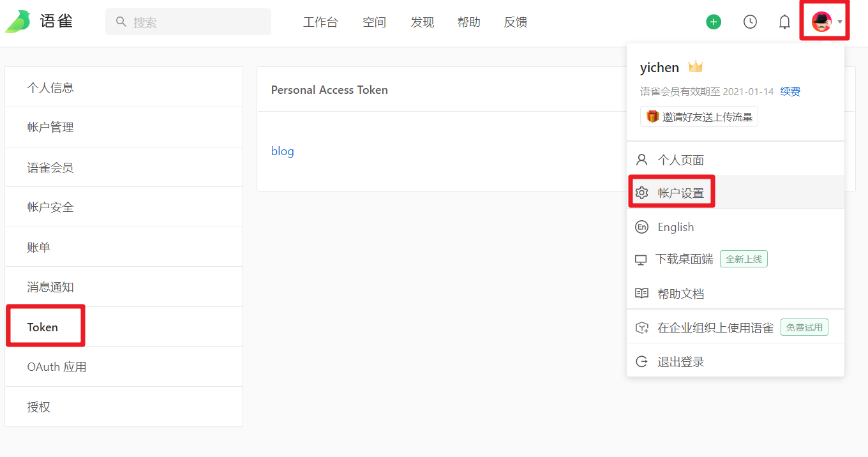Image resolution: width=868 pixels, height=457 pixels.
Task: Select 在企业组织上使用语雀 menu entry
Action: (715, 328)
